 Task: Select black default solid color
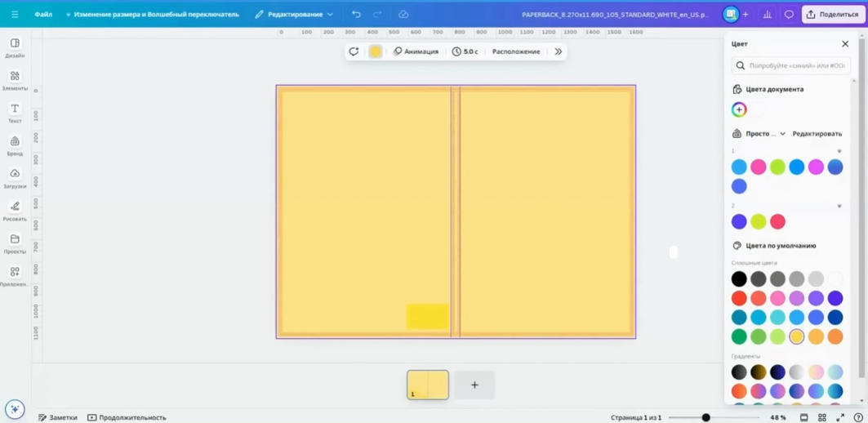739,278
